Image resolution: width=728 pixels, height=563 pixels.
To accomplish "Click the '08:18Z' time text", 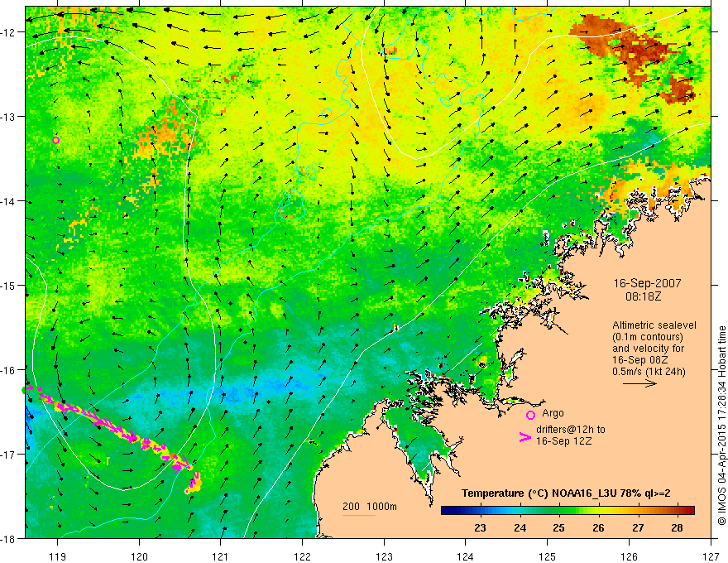I will [x=643, y=296].
